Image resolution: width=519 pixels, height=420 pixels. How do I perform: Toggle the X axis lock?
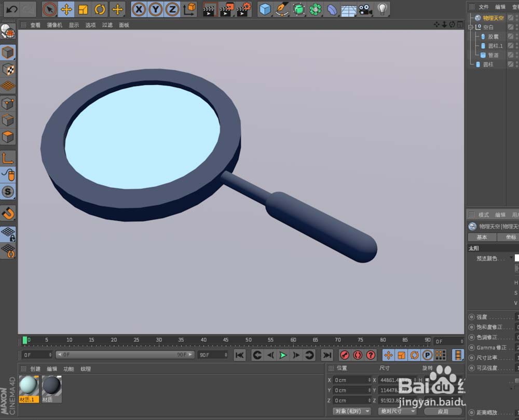coord(139,9)
